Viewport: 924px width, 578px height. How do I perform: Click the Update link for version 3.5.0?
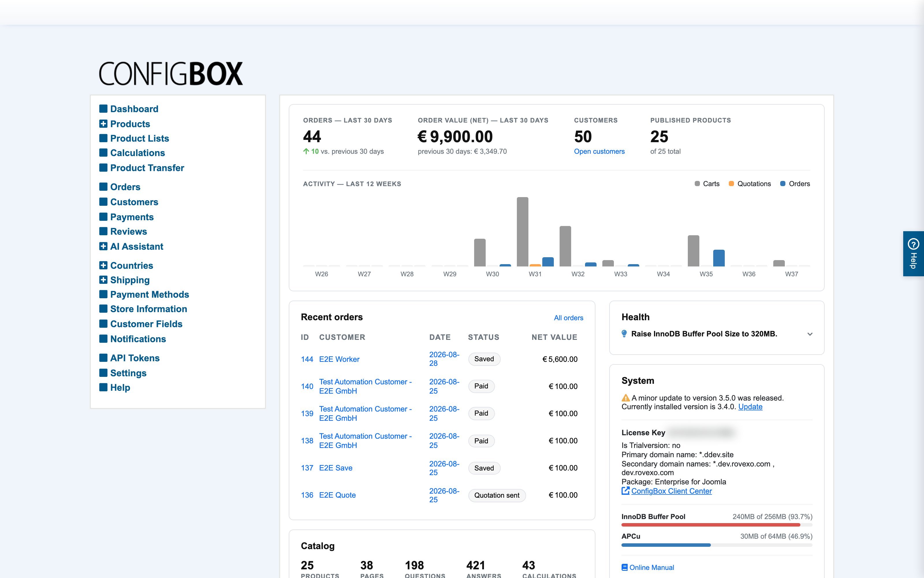(x=750, y=407)
